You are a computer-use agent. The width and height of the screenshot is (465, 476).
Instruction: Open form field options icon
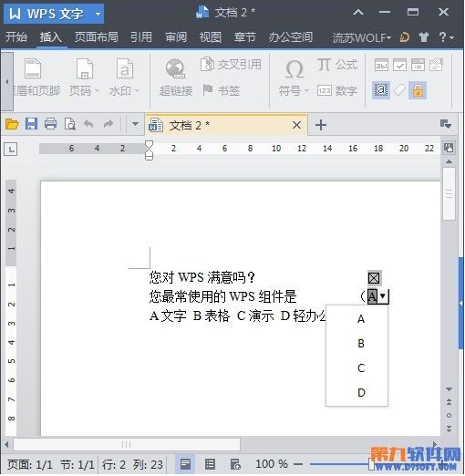point(436,65)
